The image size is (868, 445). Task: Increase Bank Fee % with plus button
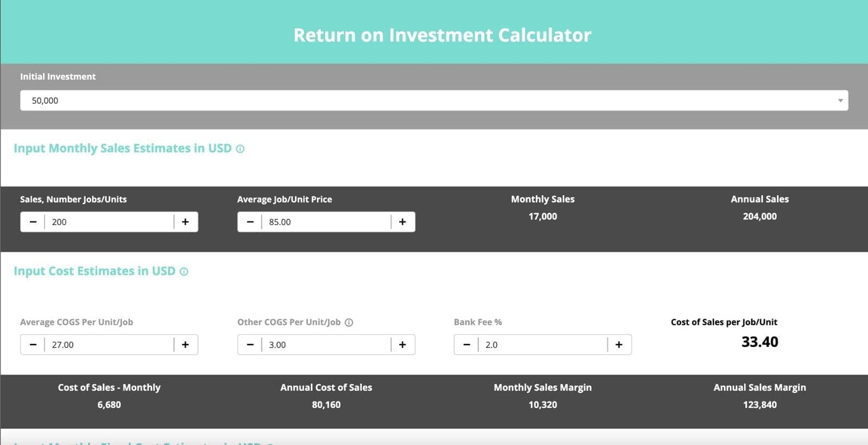(619, 345)
